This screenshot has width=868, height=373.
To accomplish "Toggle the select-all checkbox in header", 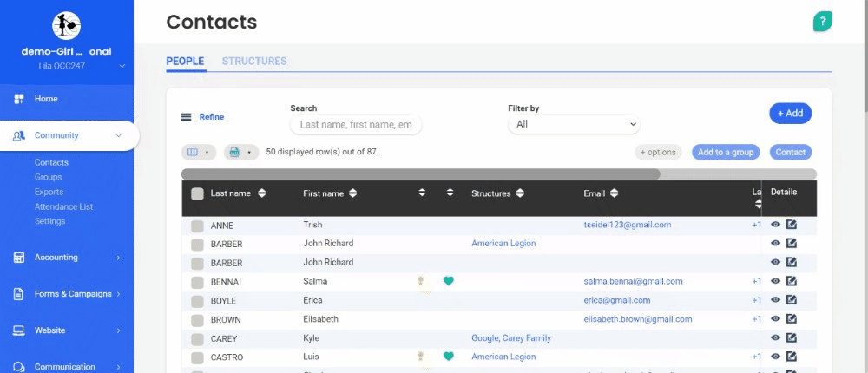I will coord(197,193).
